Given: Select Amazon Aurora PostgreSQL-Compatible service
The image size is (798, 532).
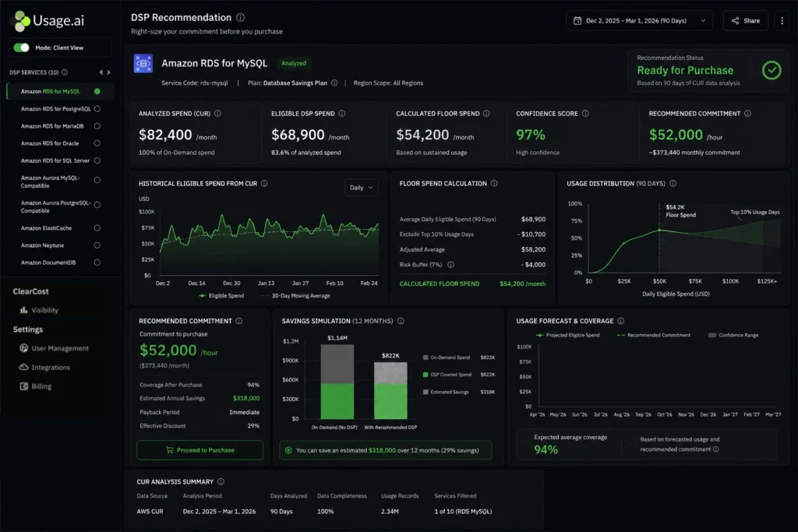Looking at the screenshot, I should point(60,206).
